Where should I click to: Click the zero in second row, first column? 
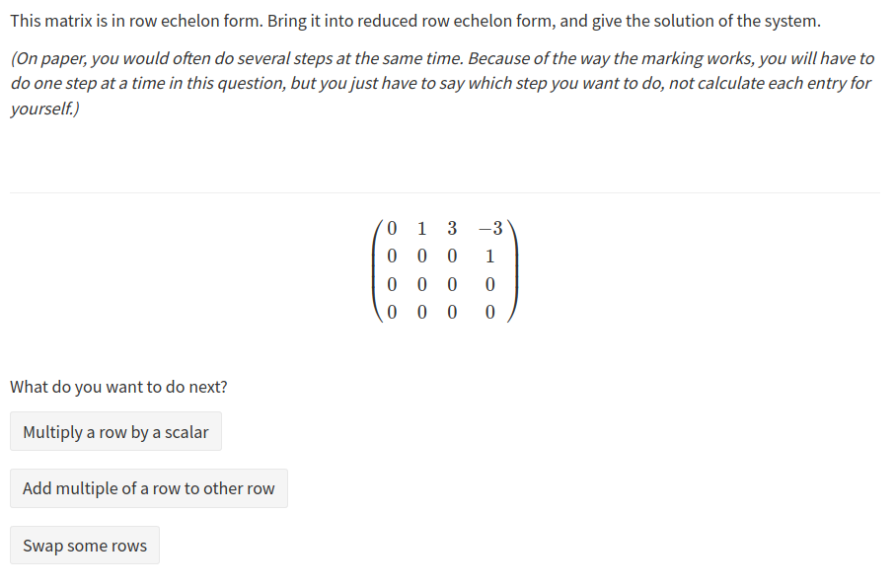[x=393, y=257]
